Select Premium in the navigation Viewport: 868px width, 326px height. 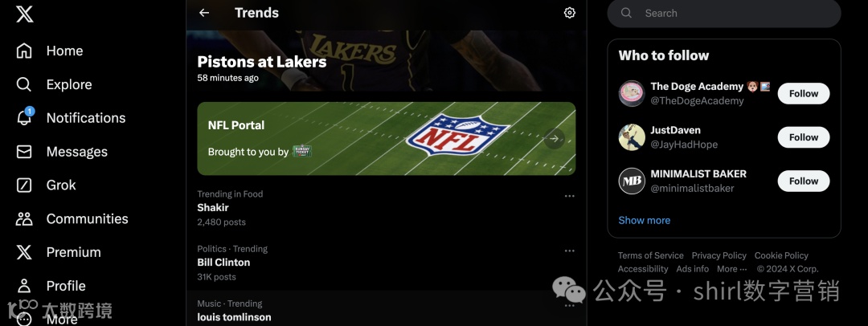(x=74, y=252)
